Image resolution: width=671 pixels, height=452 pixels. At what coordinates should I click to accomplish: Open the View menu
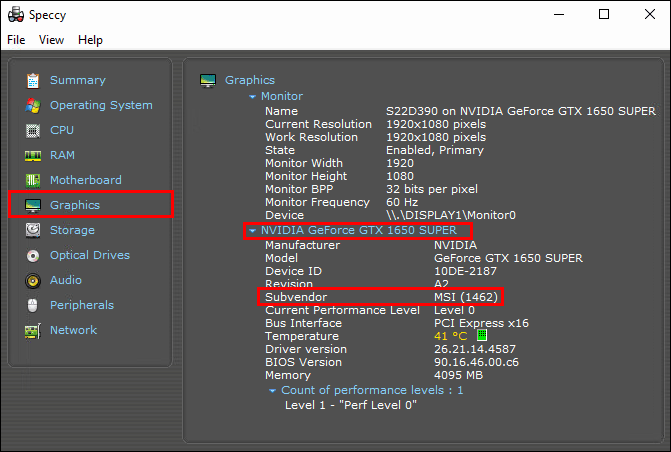[51, 40]
